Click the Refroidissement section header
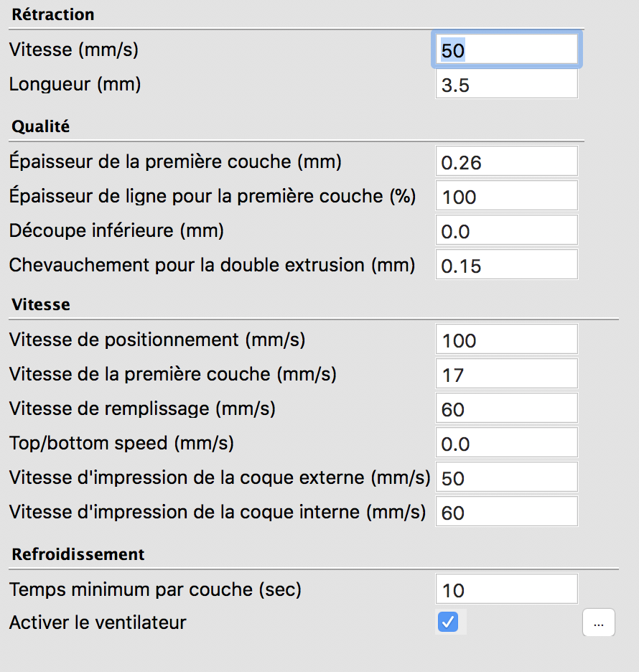Viewport: 639px width, 672px height. (78, 555)
